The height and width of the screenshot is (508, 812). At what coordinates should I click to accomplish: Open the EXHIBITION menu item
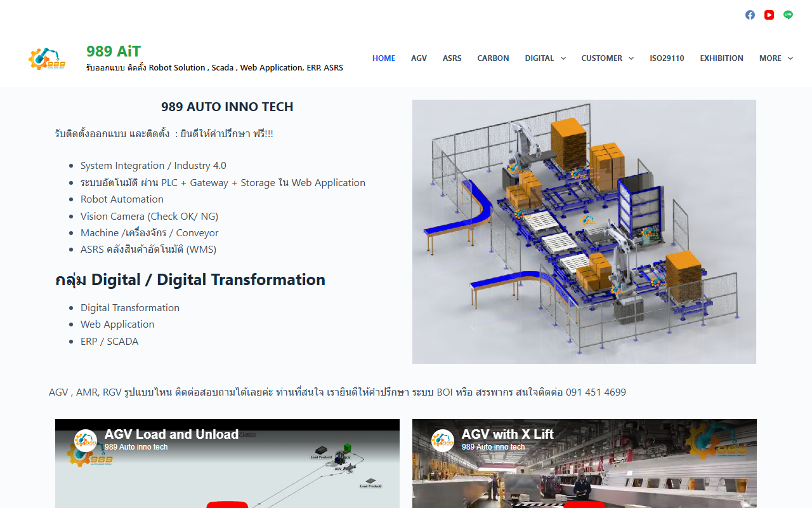(722, 58)
